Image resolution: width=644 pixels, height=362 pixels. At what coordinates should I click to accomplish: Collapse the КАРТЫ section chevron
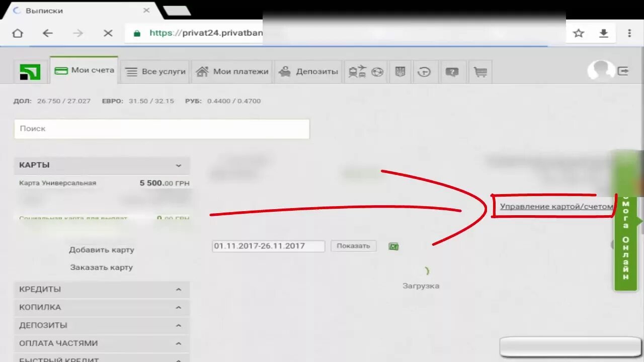[x=178, y=165]
